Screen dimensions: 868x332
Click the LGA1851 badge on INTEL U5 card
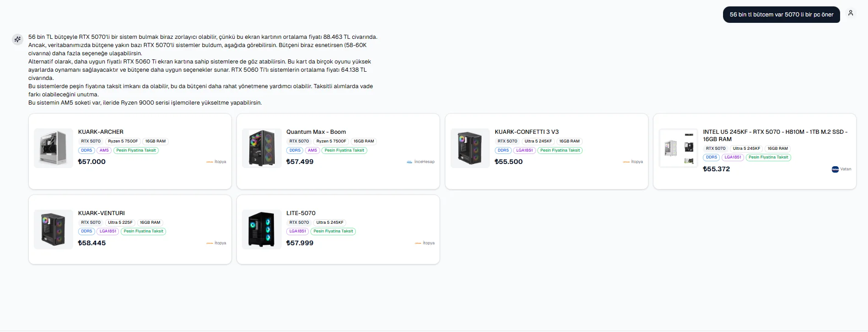click(x=733, y=157)
